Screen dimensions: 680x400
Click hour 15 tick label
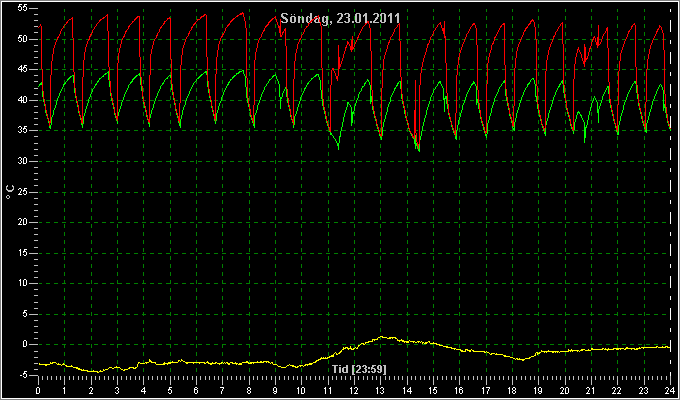point(433,390)
